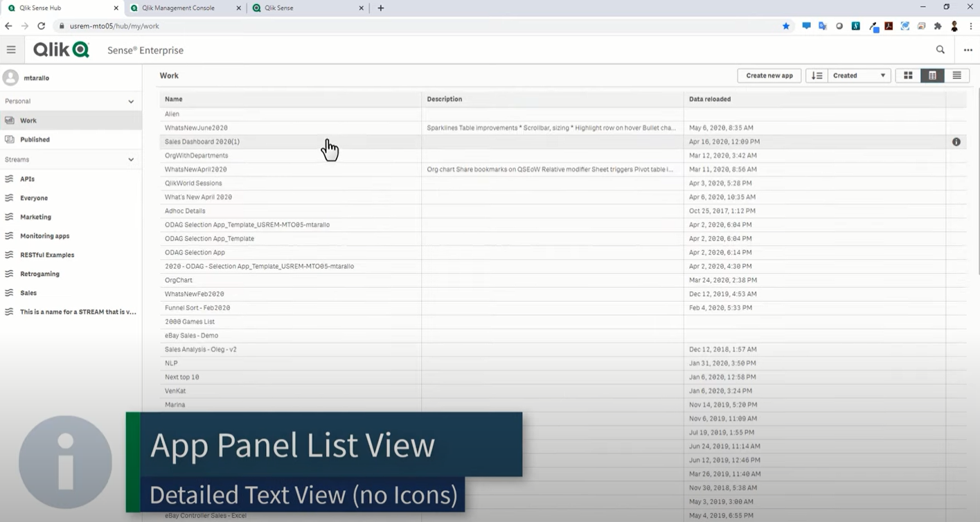The image size is (980, 522).
Task: Open the blue chat bubble extension
Action: point(806,26)
